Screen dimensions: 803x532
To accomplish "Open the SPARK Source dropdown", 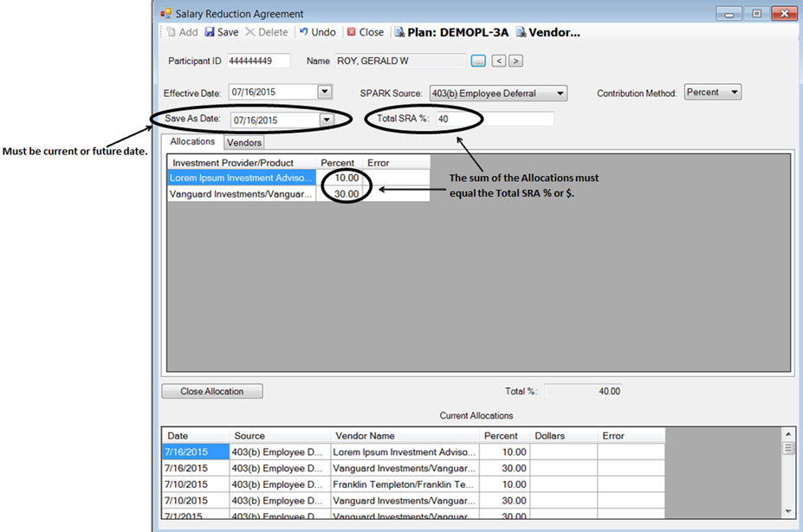I will (560, 94).
